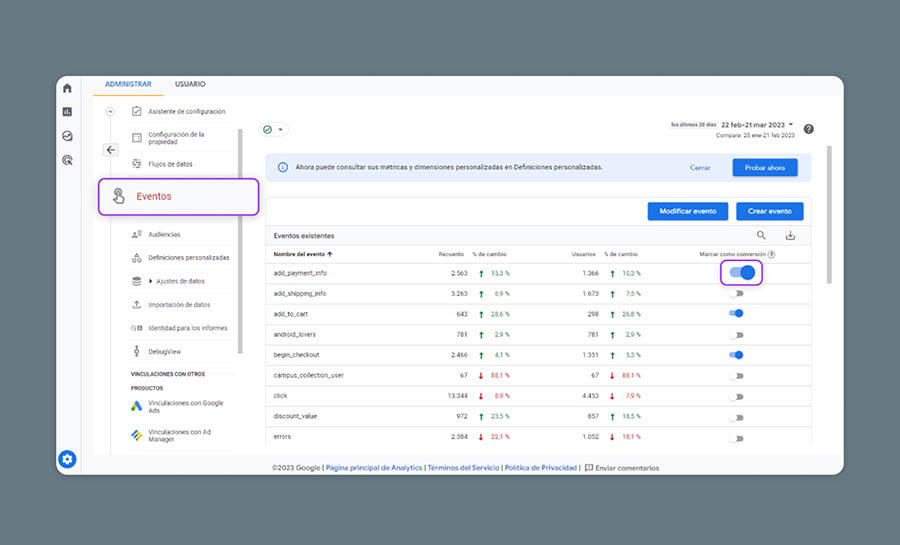Click the back arrow in admin panel
The height and width of the screenshot is (545, 900).
tap(111, 150)
